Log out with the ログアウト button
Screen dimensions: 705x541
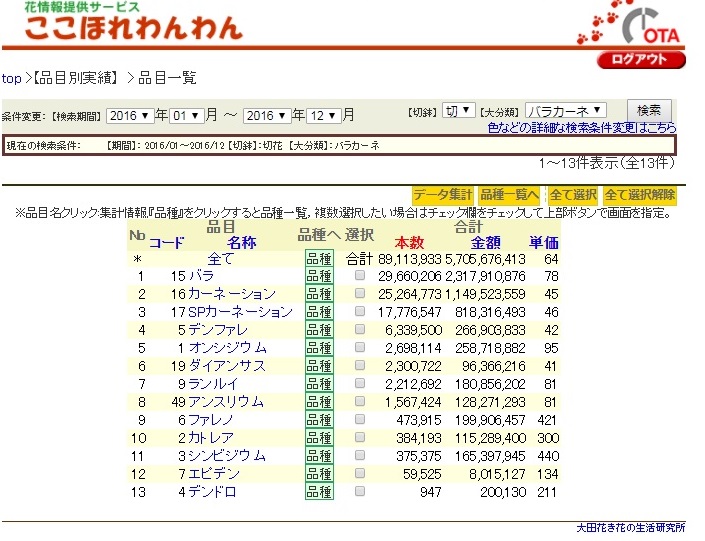pyautogui.click(x=641, y=60)
